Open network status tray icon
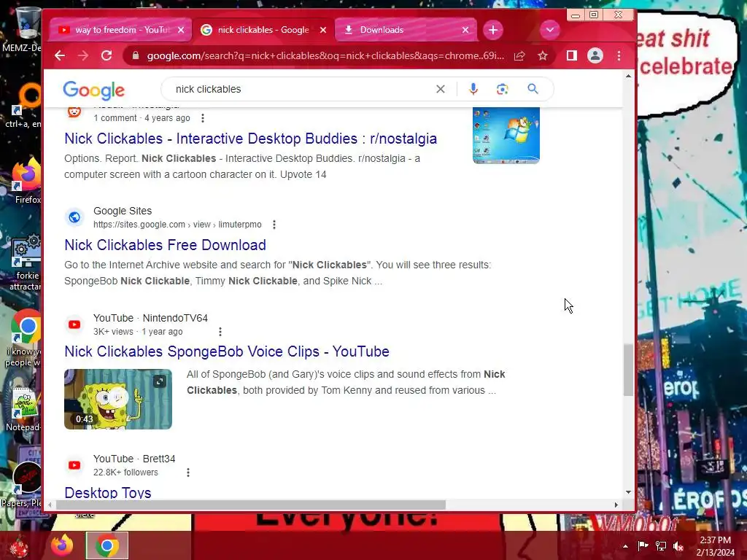Viewport: 747px width, 560px height. [661, 545]
